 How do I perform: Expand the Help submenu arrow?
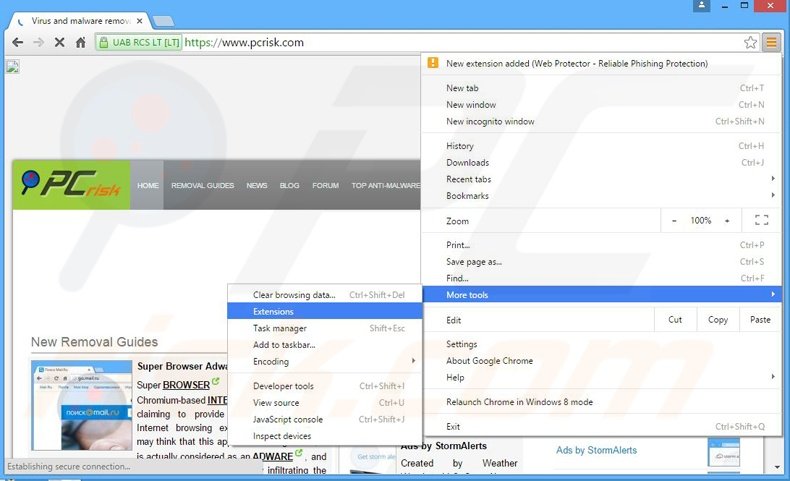click(772, 377)
